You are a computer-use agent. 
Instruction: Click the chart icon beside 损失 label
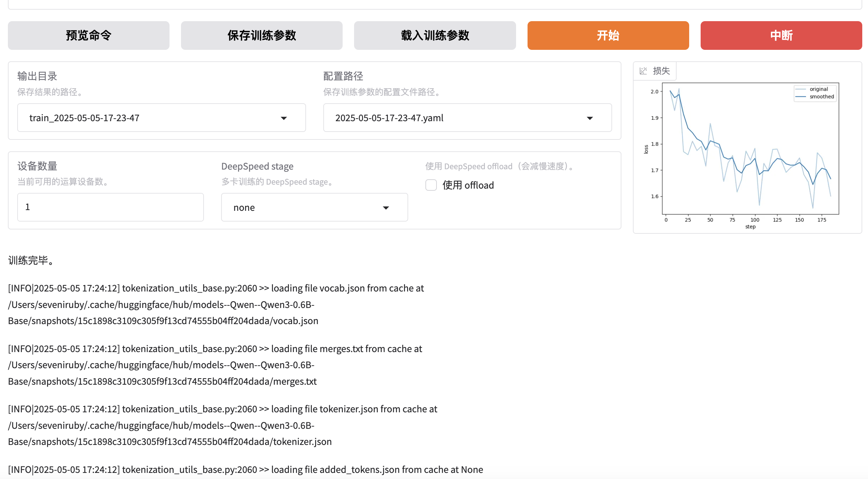click(x=643, y=71)
